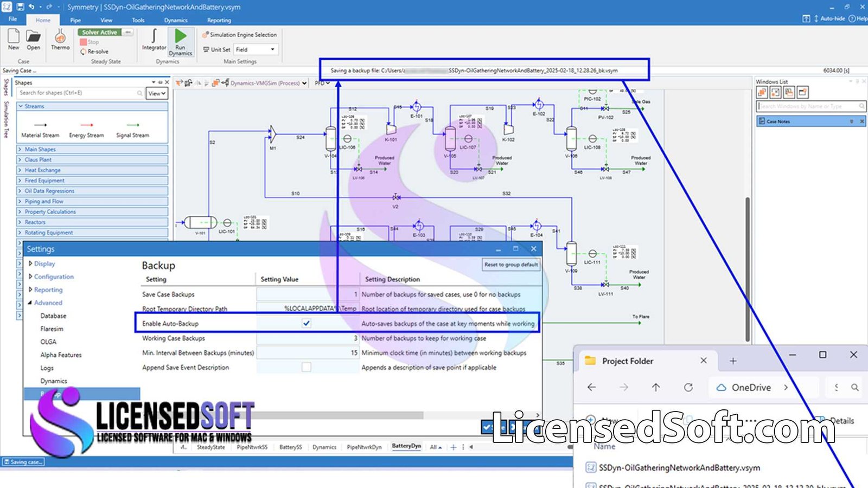Select the Energy Stream shape
The width and height of the screenshot is (868, 488).
86,129
